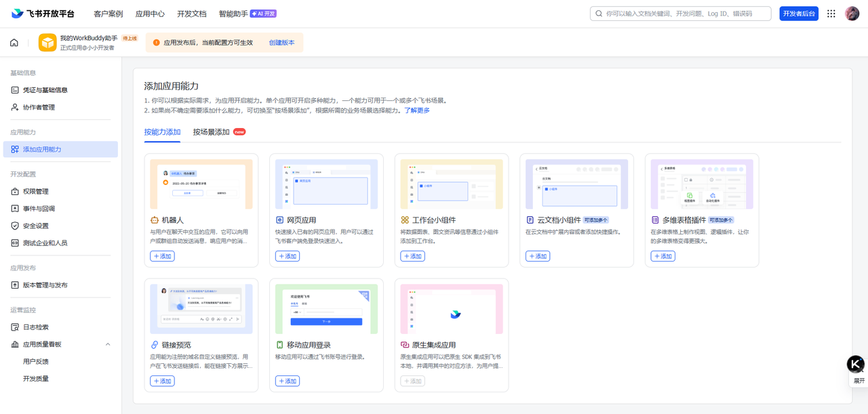
Task: Click the orange WorkBuddy app icon
Action: [47, 43]
